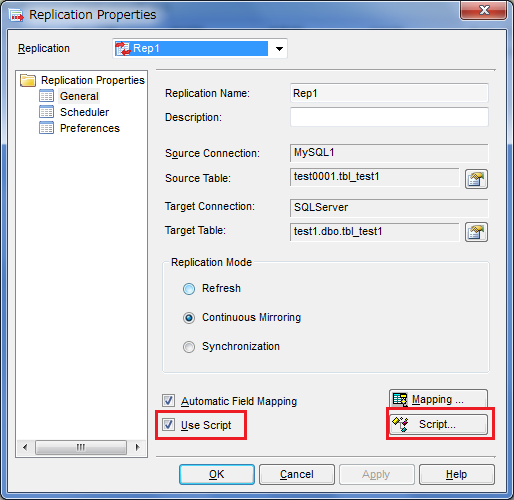Open the Script... editor button

pyautogui.click(x=439, y=424)
